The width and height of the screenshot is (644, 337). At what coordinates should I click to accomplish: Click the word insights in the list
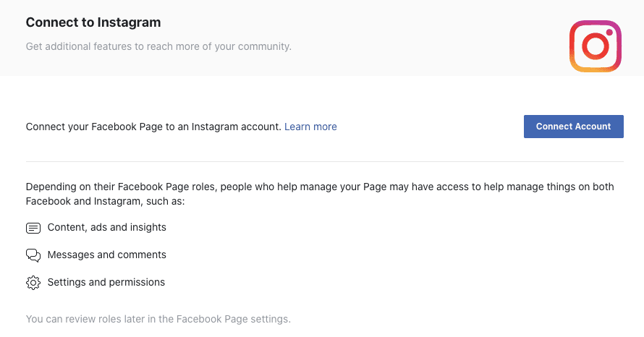pos(148,227)
